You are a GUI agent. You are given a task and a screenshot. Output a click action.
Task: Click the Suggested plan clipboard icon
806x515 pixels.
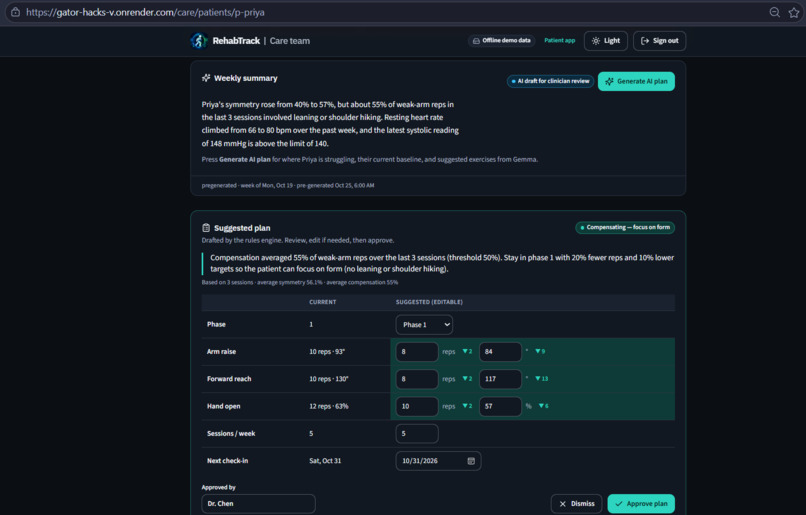[x=206, y=228]
